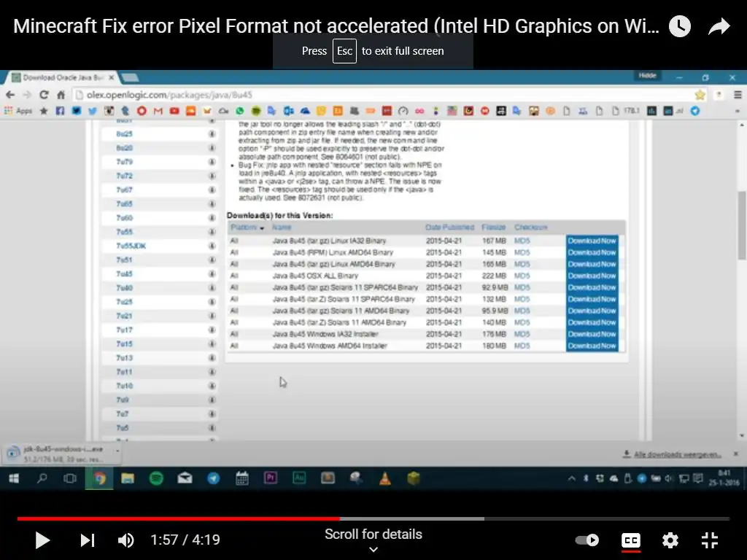This screenshot has height=560, width=747.
Task: Open dropdown arrow on jdk download item
Action: 117,450
